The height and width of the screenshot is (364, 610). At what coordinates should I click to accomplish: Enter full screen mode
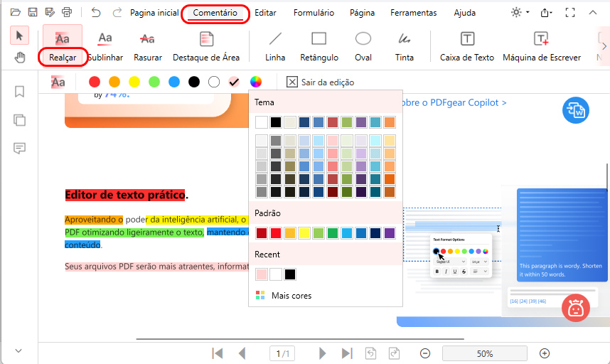point(570,13)
